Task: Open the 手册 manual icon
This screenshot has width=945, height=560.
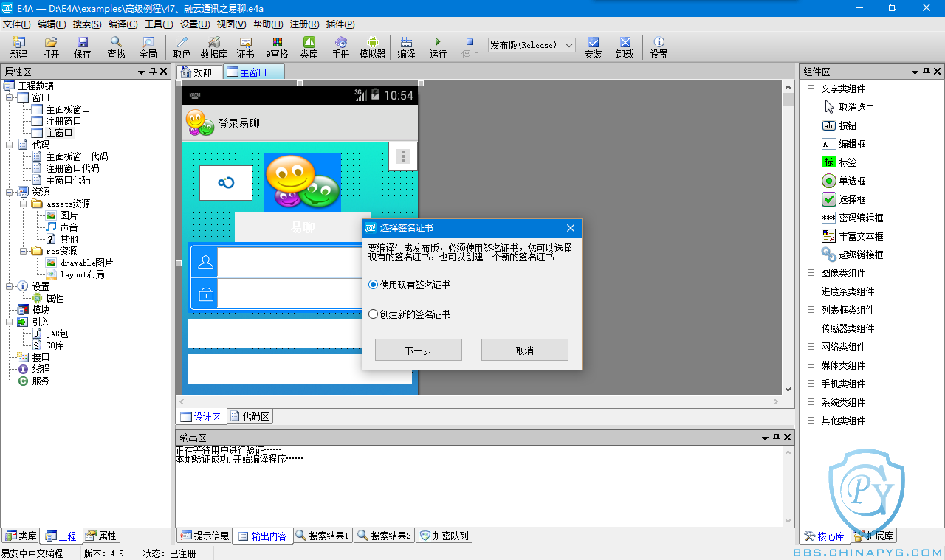Action: click(340, 47)
